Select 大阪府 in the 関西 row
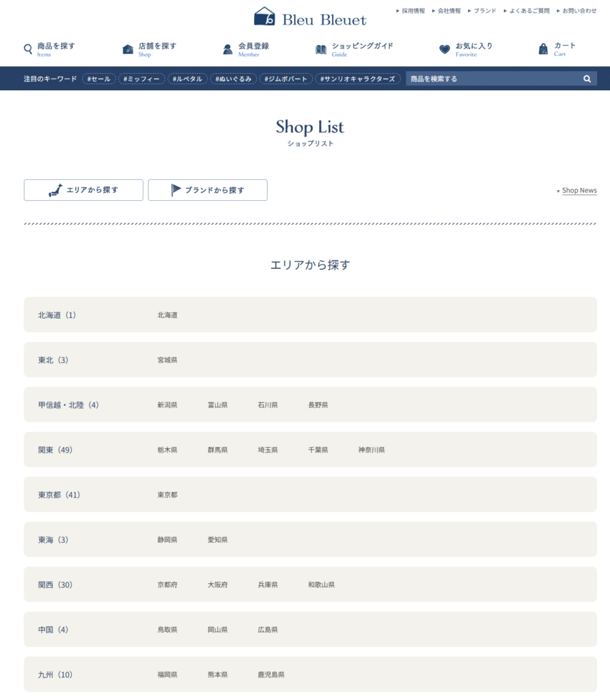 pos(218,585)
